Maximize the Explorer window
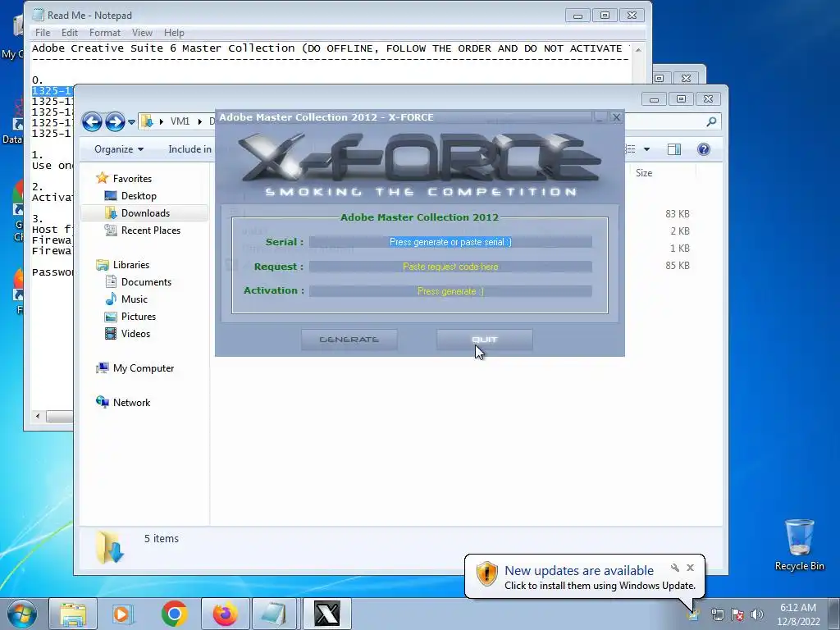Image resolution: width=840 pixels, height=630 pixels. coord(681,99)
